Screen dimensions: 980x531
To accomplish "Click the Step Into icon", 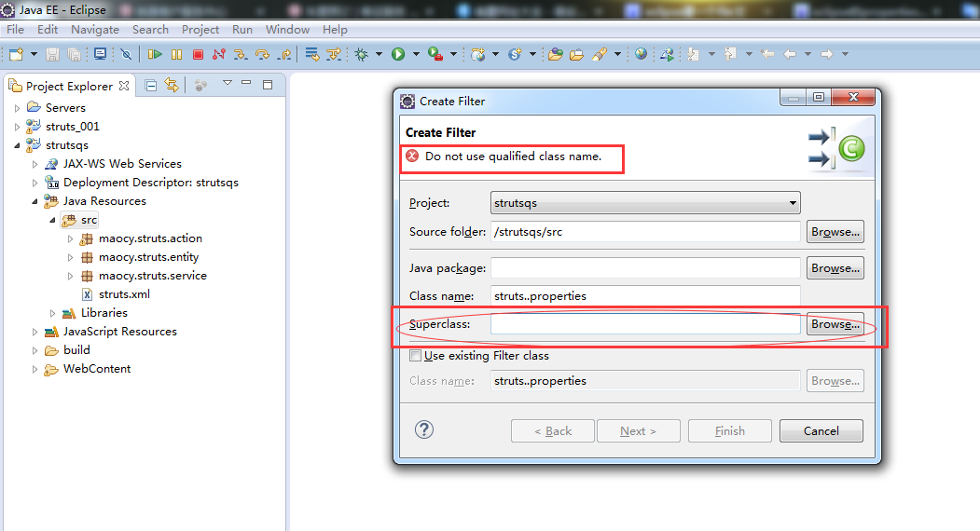I will coord(241,54).
